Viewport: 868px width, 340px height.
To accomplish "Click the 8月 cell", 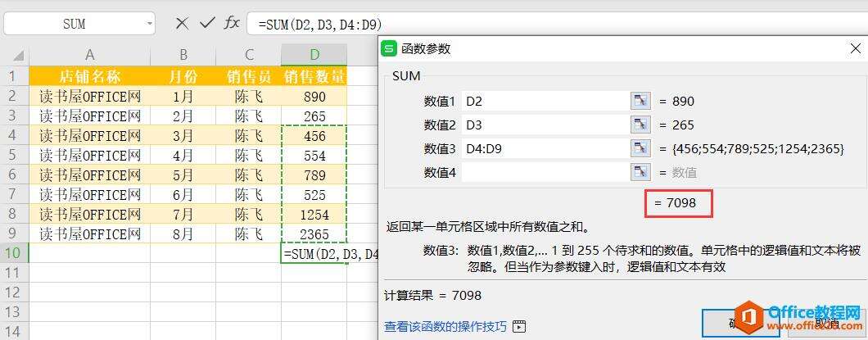I will point(183,234).
